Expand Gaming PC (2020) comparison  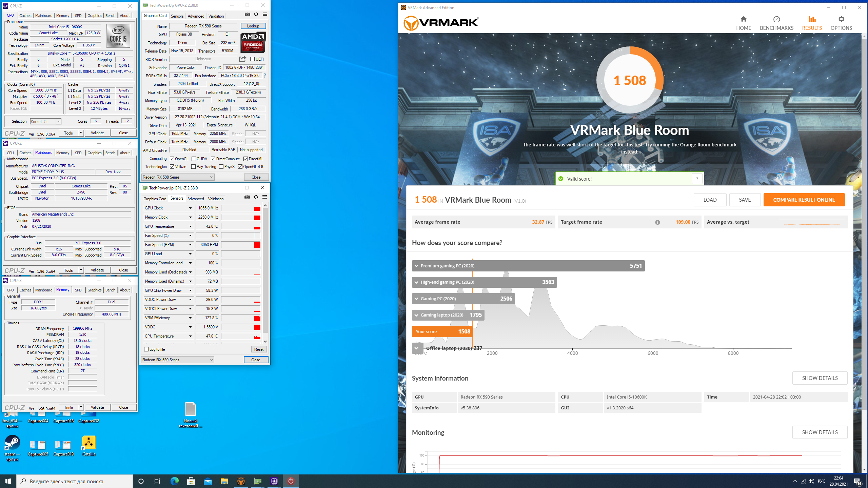(416, 299)
